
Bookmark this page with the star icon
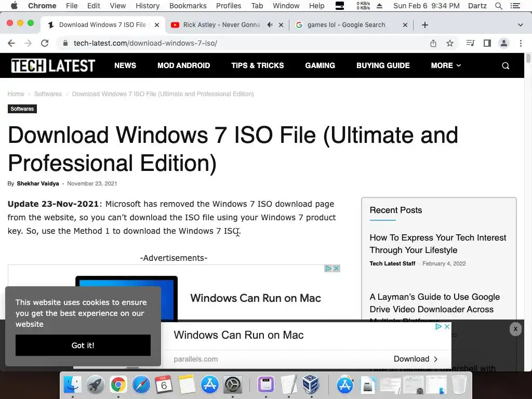pos(450,43)
